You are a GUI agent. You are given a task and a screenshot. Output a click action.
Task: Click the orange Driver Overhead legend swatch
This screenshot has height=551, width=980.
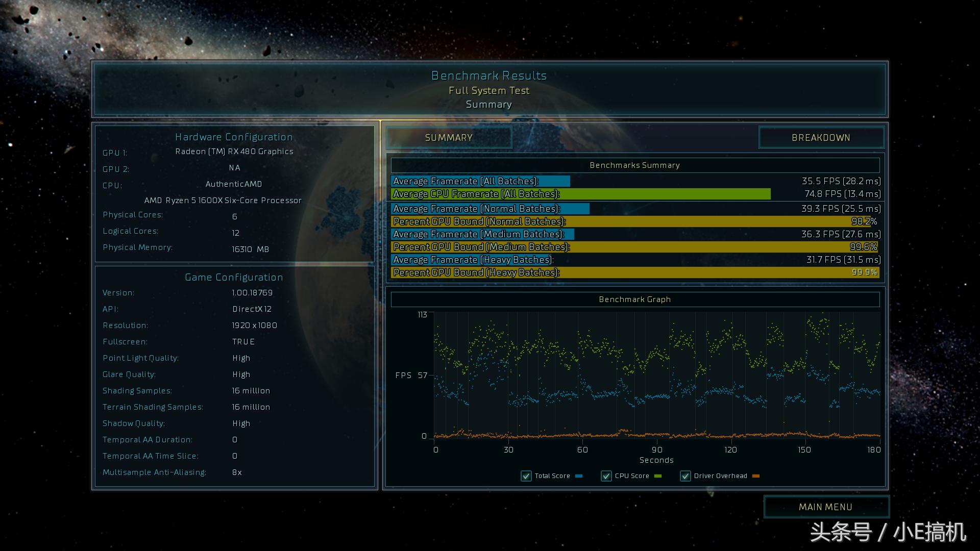pos(756,476)
